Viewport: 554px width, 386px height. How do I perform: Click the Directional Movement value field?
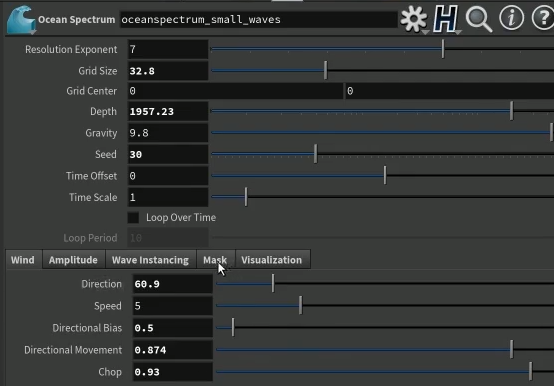click(173, 350)
